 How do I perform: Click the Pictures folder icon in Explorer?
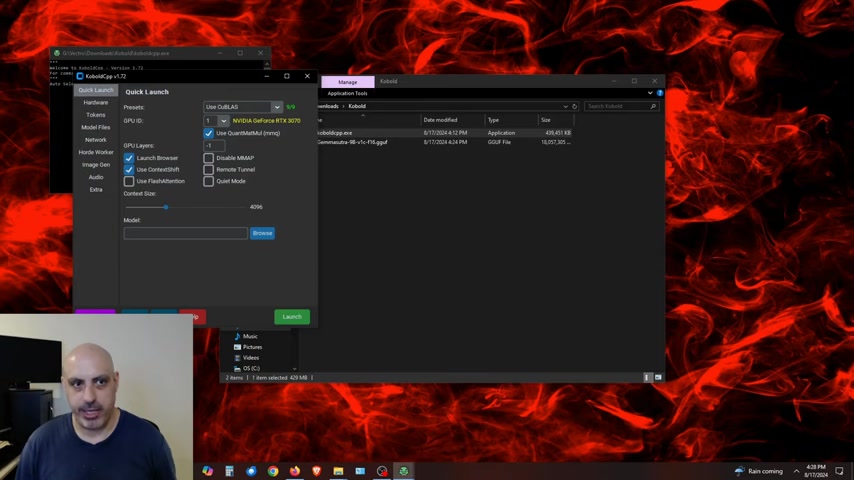coord(237,347)
